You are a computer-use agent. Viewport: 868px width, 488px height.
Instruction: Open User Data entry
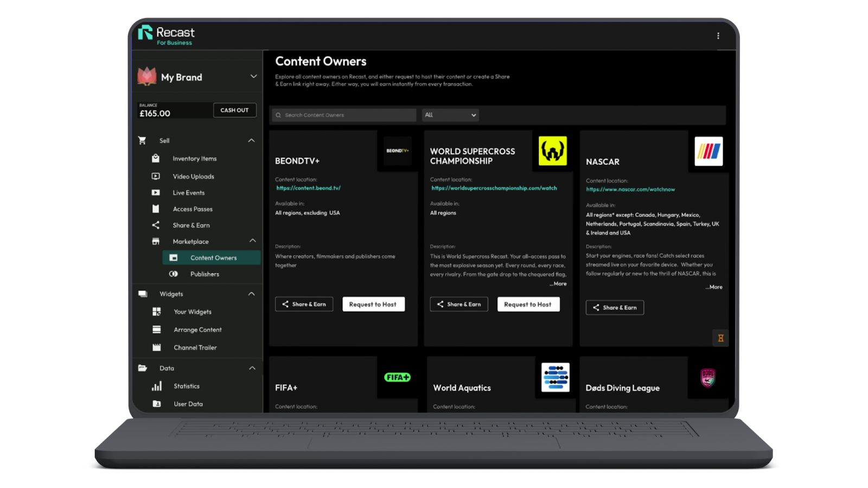pyautogui.click(x=188, y=404)
